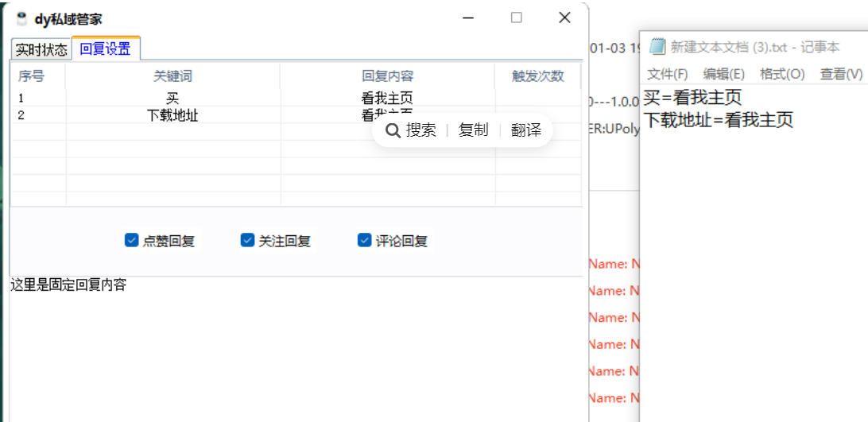Select the row with keyword 下载地址
The width and height of the screenshot is (868, 422).
(x=172, y=115)
